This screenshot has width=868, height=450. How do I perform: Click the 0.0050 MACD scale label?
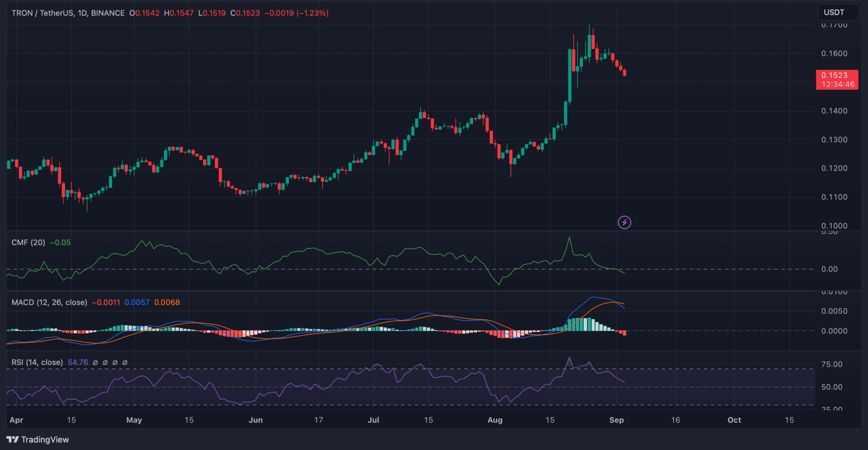[834, 311]
